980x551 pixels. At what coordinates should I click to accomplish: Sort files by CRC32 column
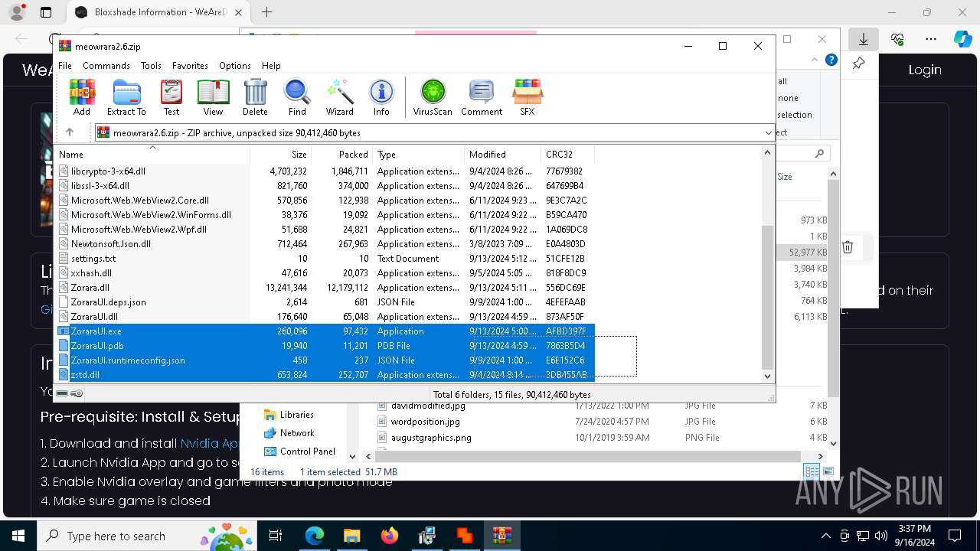pyautogui.click(x=567, y=155)
